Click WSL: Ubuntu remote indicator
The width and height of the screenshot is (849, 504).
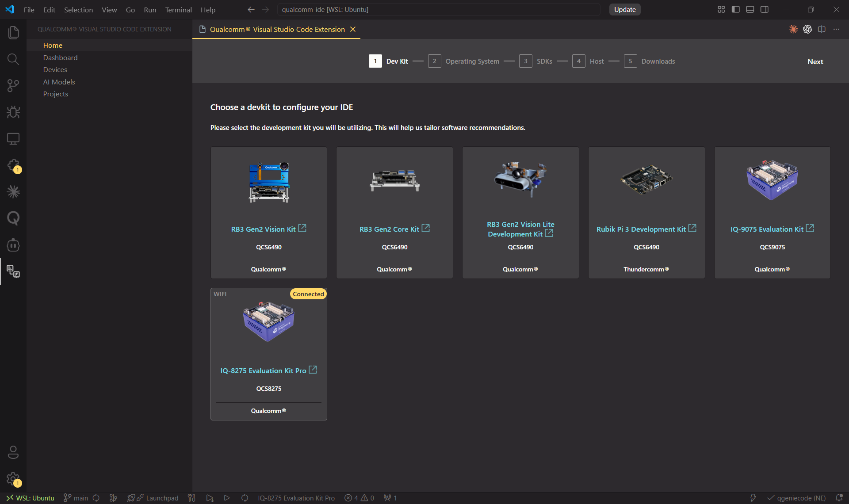pyautogui.click(x=30, y=498)
